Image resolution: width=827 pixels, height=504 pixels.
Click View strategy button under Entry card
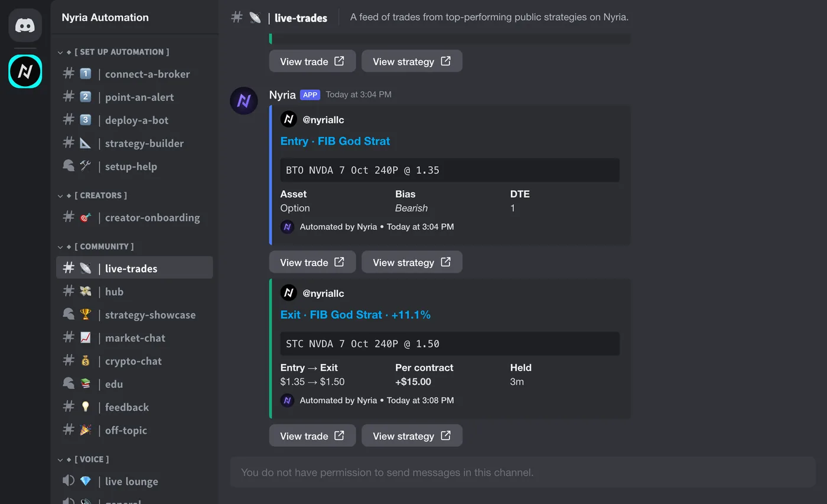click(x=412, y=262)
